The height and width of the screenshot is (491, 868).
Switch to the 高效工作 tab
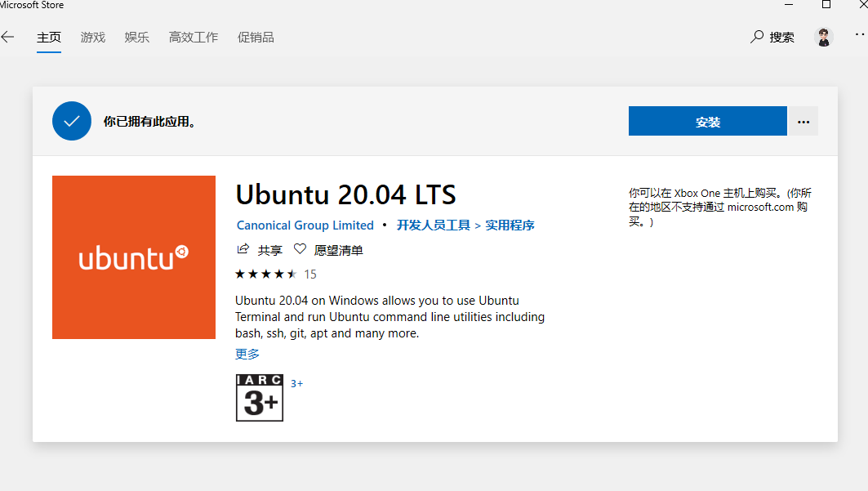[194, 38]
